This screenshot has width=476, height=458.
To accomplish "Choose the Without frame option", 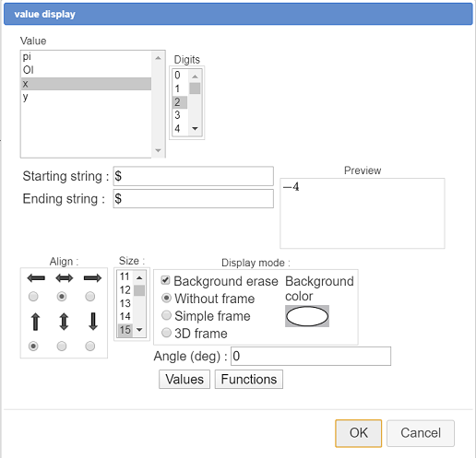I will [166, 298].
